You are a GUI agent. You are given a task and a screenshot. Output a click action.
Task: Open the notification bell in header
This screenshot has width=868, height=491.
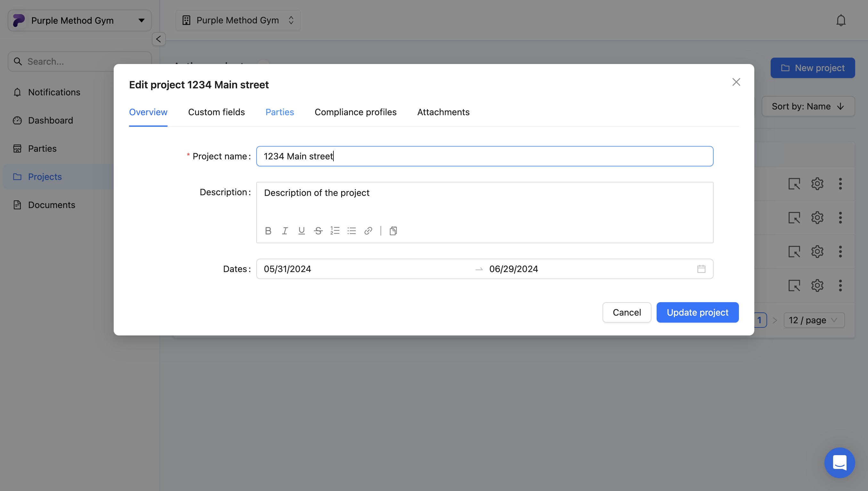click(841, 20)
